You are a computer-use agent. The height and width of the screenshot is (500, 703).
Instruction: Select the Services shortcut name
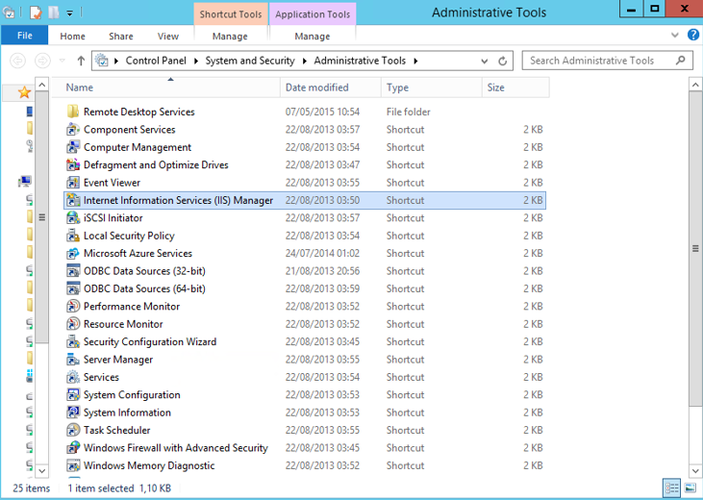tap(101, 377)
